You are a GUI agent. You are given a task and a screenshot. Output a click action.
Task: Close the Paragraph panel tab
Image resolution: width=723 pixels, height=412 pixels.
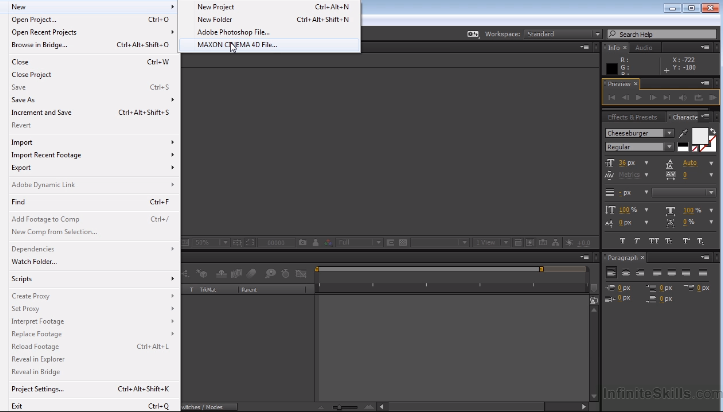(642, 258)
